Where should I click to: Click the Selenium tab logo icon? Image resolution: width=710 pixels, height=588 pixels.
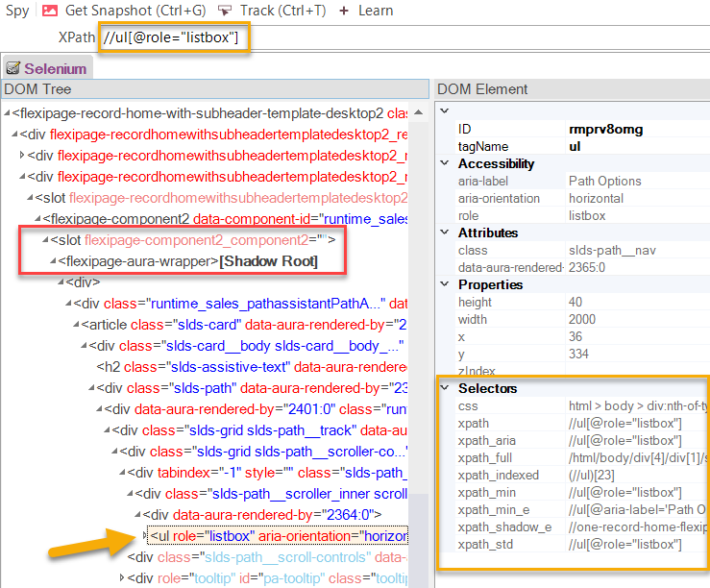tap(13, 68)
